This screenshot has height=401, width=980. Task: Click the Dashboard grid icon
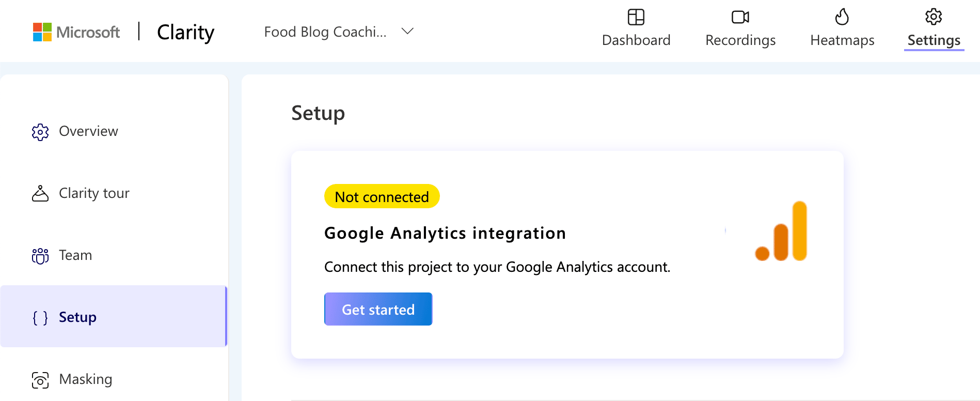point(636,17)
